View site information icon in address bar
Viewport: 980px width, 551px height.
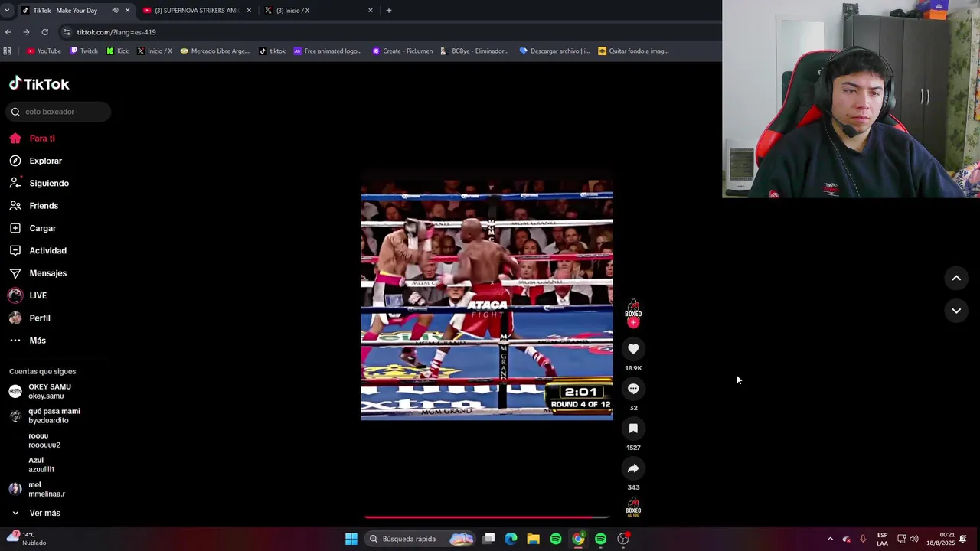(x=67, y=32)
